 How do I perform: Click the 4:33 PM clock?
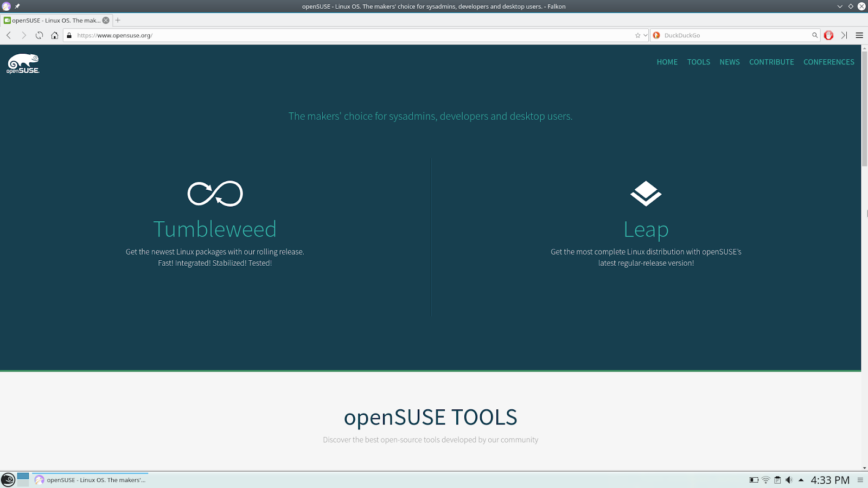(x=830, y=480)
